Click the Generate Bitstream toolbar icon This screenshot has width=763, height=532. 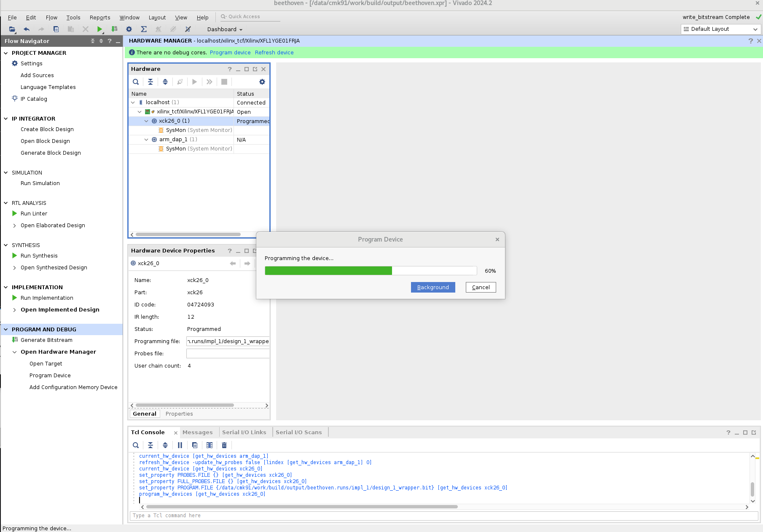[114, 29]
